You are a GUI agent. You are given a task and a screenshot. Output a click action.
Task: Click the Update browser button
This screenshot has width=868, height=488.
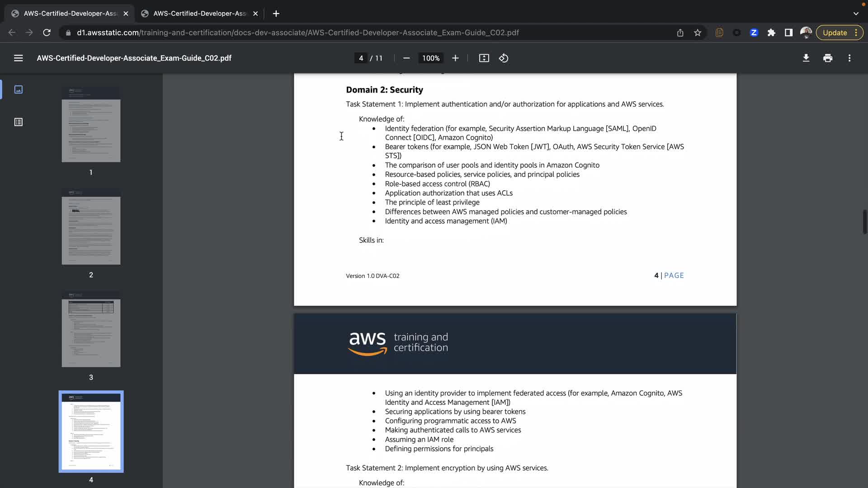[835, 33]
